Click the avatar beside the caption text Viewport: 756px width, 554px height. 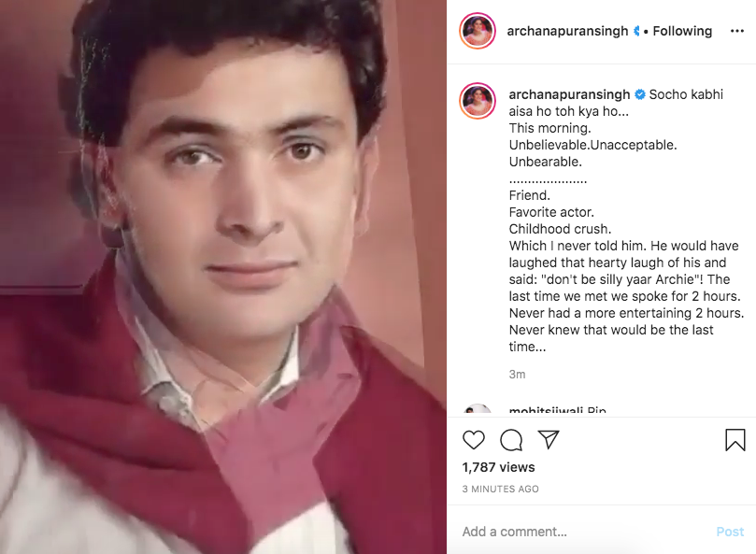click(478, 101)
